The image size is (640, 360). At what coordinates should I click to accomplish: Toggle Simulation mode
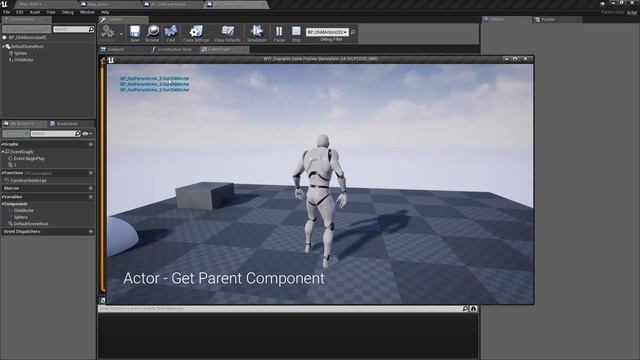point(257,33)
